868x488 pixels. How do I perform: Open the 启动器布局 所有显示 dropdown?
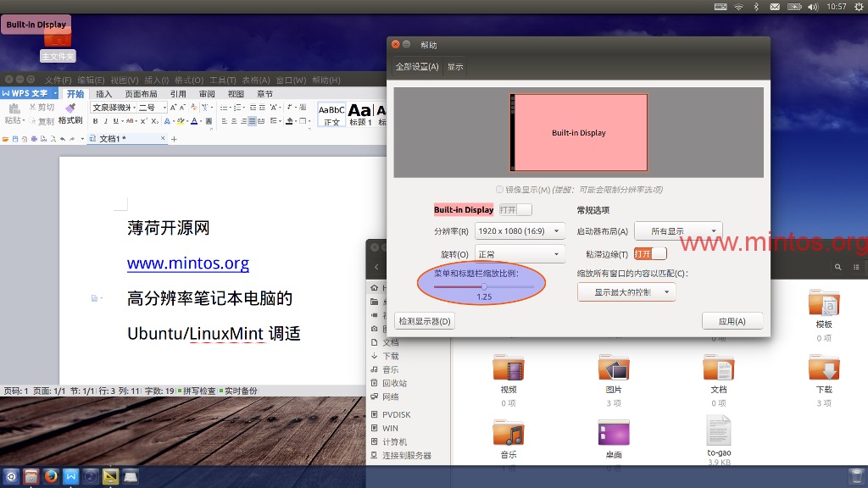pos(678,231)
